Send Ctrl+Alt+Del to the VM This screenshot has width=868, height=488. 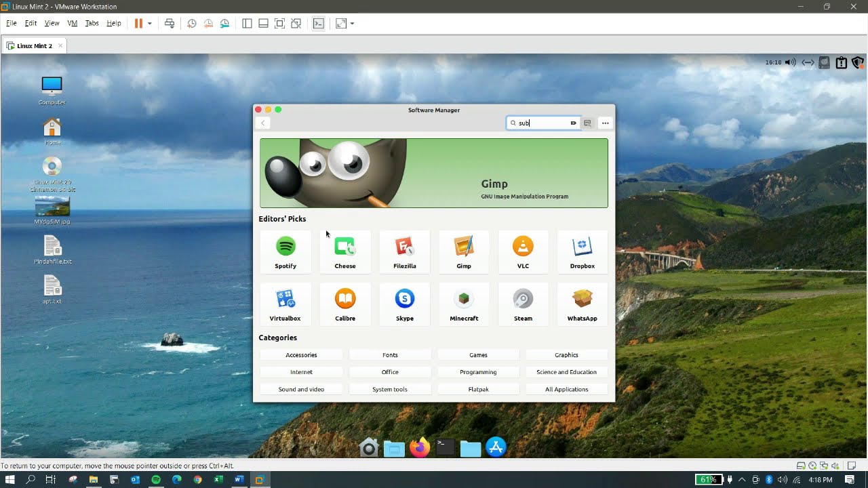(170, 23)
